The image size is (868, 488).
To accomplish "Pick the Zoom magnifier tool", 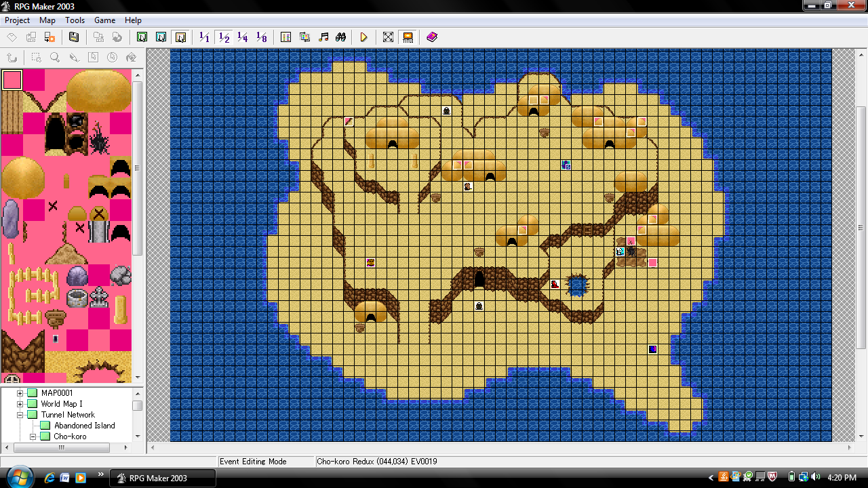I will pyautogui.click(x=55, y=58).
